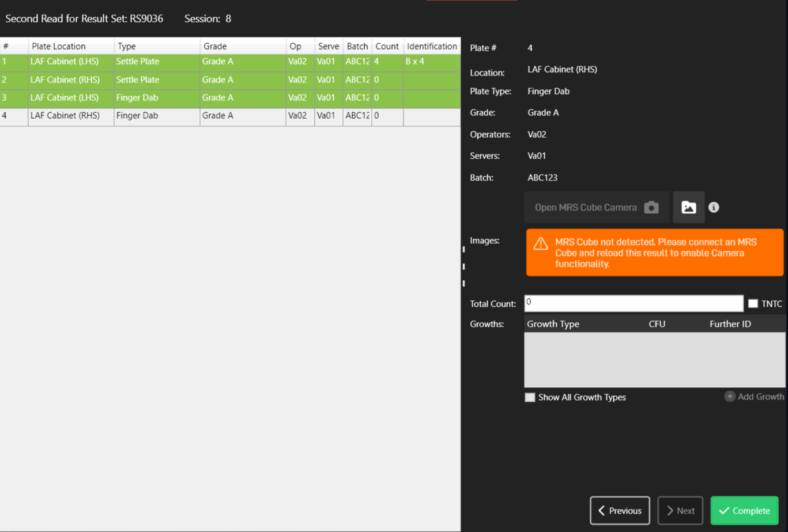The image size is (788, 532).
Task: Click the info icon beside image button
Action: click(714, 207)
